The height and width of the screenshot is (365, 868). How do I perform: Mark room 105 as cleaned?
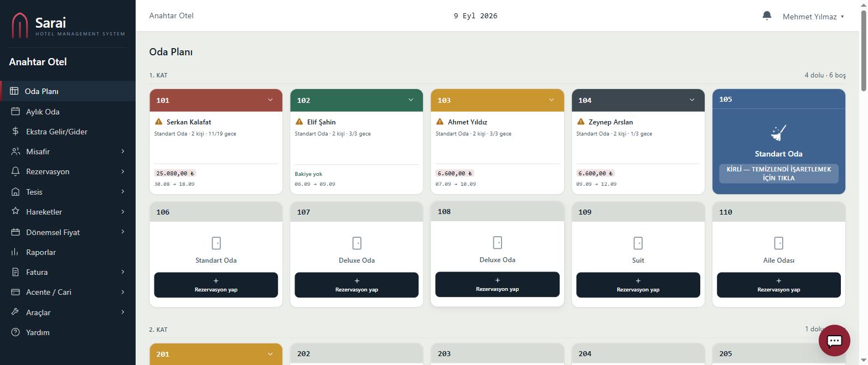(x=778, y=174)
